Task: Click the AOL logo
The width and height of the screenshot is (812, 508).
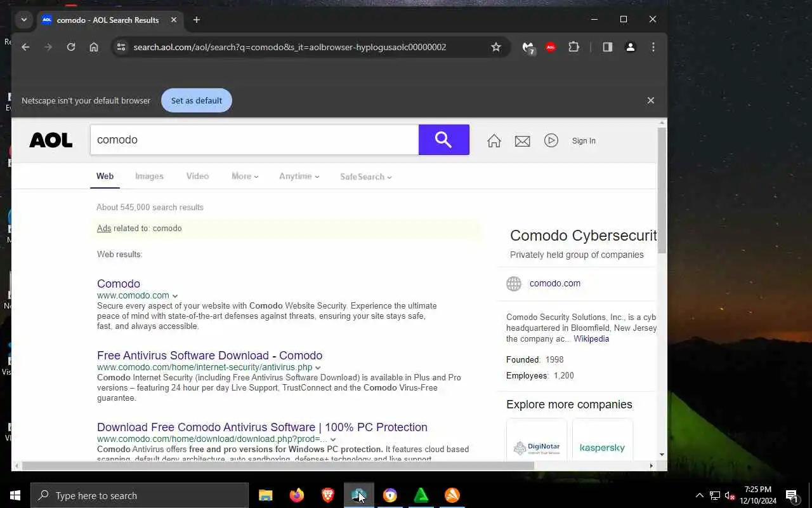Action: (51, 140)
